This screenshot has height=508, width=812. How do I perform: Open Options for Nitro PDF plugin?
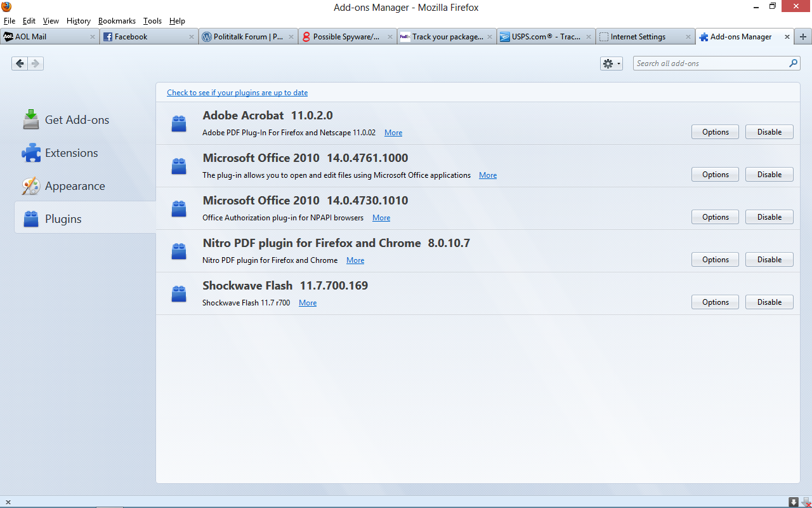(716, 260)
